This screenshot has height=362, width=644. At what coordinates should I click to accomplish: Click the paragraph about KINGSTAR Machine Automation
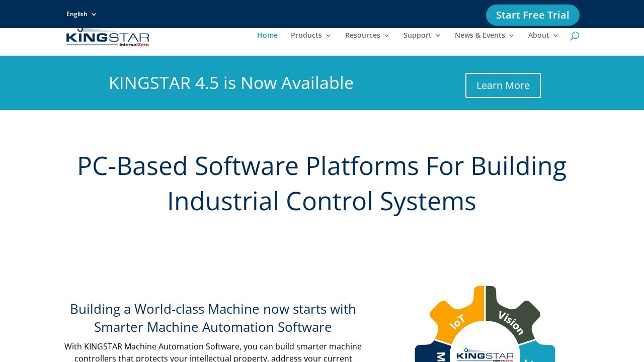pos(213,352)
